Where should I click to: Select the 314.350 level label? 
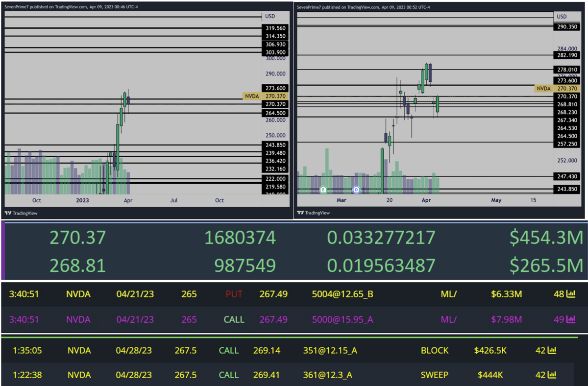coord(275,36)
